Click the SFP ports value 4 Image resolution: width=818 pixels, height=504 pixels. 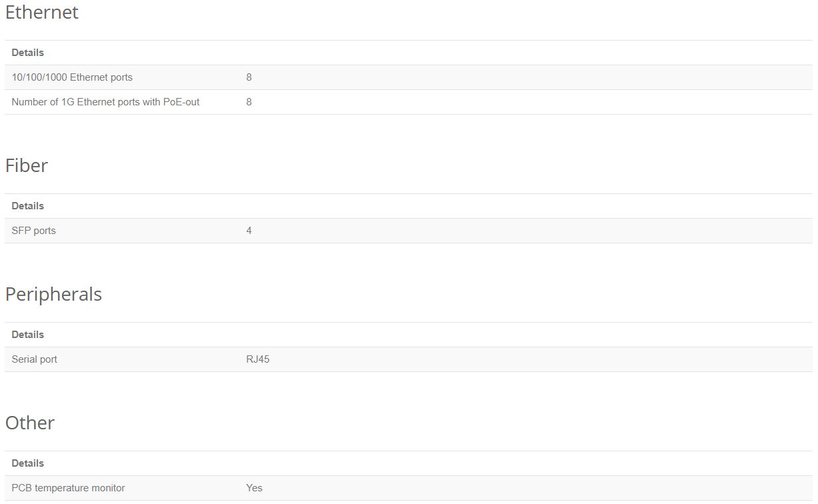[249, 231]
